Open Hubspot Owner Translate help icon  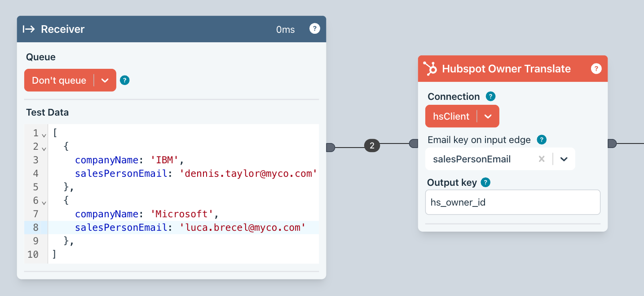tap(596, 68)
